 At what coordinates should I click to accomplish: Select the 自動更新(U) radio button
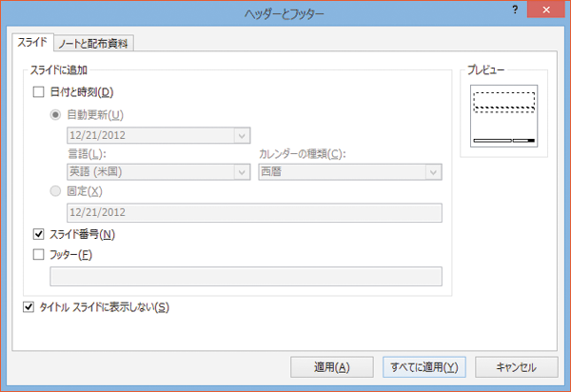pos(55,115)
